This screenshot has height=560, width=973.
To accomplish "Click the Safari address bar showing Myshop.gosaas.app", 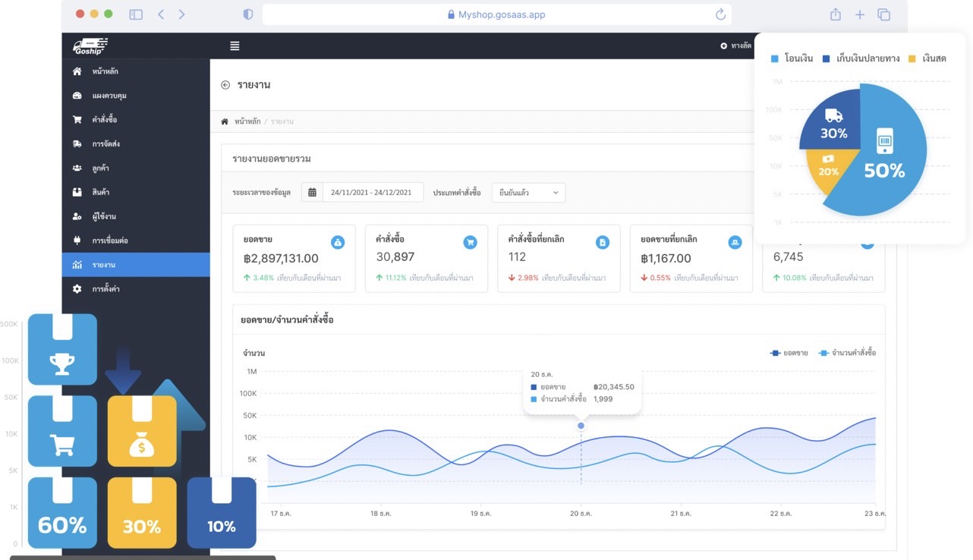I will point(497,14).
